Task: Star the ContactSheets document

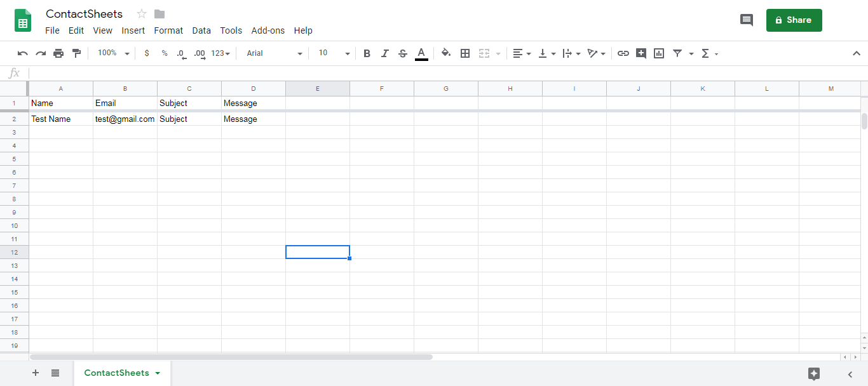Action: point(142,14)
